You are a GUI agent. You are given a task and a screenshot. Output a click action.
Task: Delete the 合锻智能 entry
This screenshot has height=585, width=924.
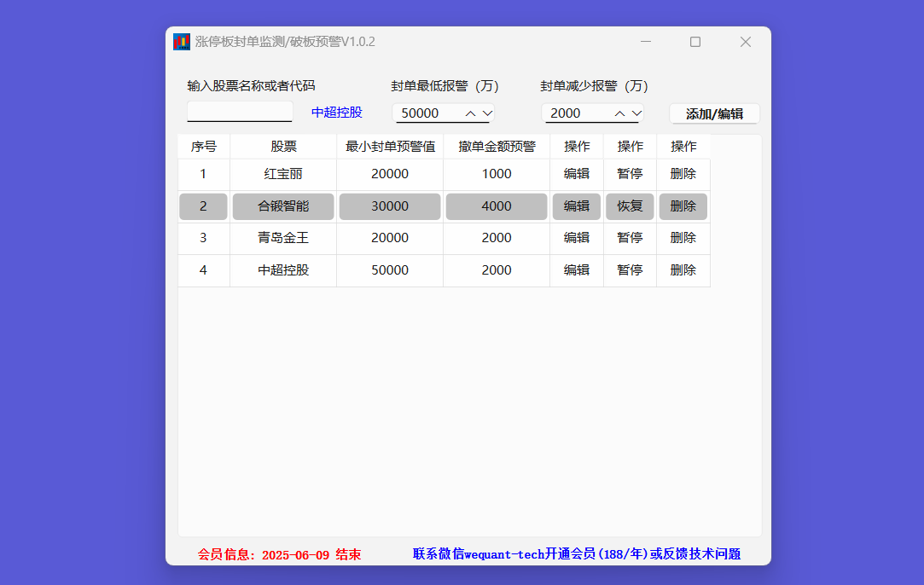coord(683,206)
